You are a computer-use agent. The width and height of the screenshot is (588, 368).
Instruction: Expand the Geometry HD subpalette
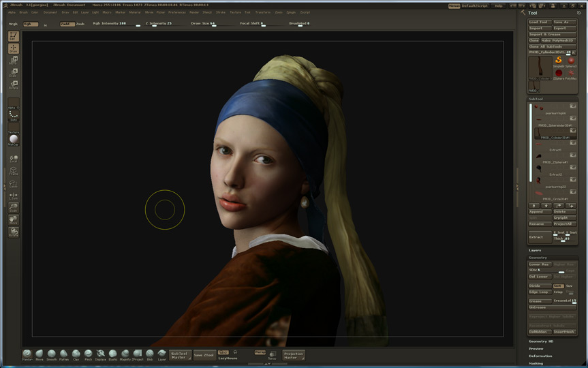pos(541,341)
